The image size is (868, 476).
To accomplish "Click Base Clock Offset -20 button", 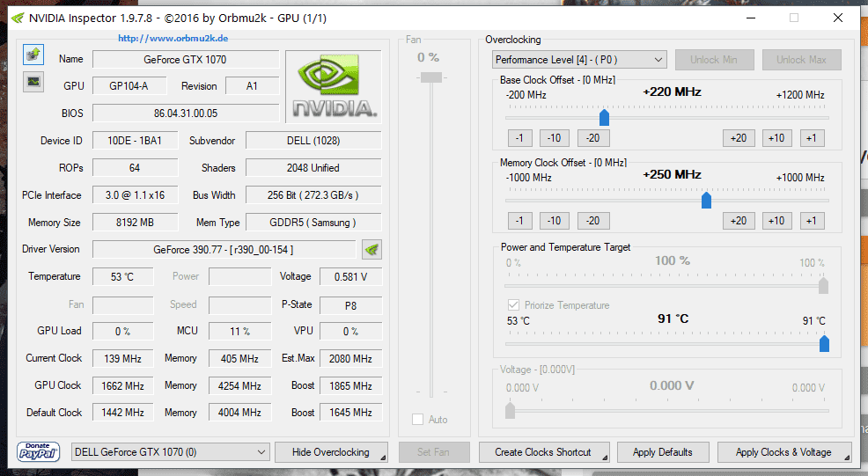I will (593, 138).
